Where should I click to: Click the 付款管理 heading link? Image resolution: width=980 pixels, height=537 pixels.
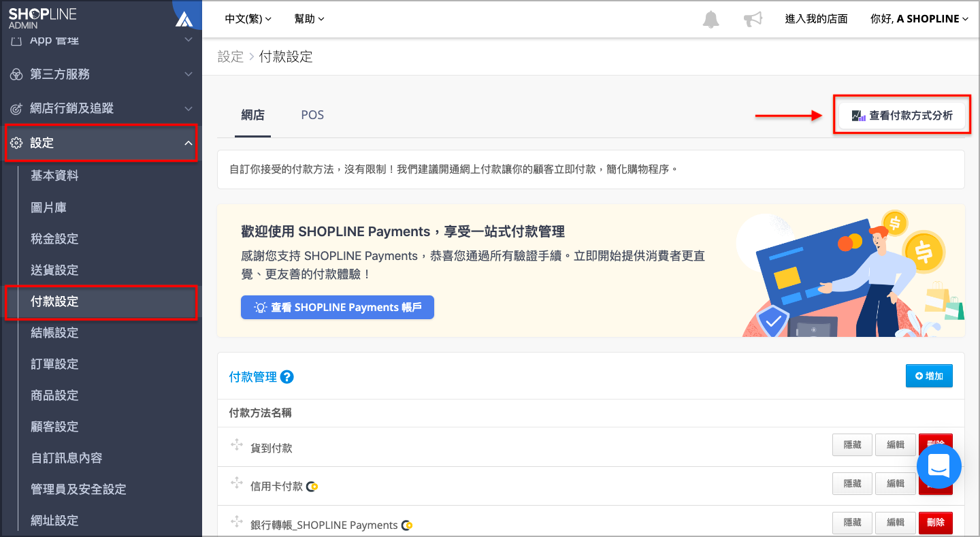point(253,376)
